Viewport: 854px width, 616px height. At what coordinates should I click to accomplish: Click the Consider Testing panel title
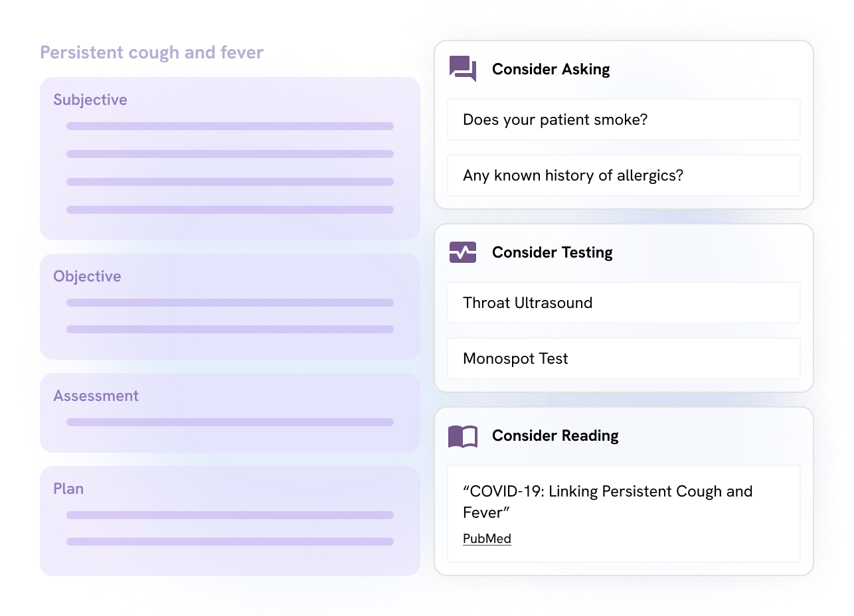552,252
